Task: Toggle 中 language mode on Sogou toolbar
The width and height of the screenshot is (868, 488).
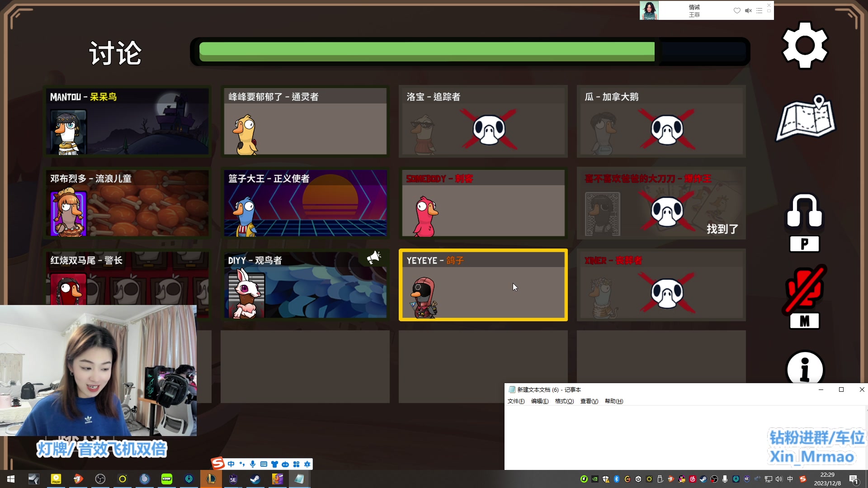Action: point(231,464)
